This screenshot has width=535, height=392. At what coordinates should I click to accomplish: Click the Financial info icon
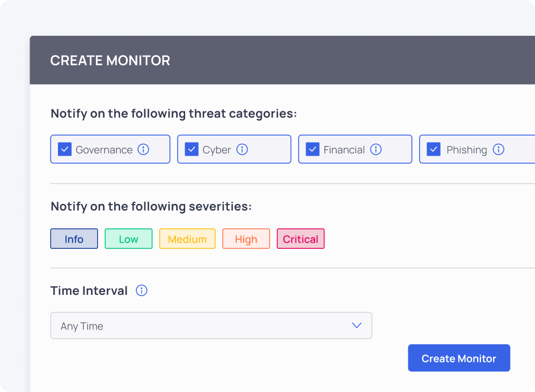(x=376, y=149)
